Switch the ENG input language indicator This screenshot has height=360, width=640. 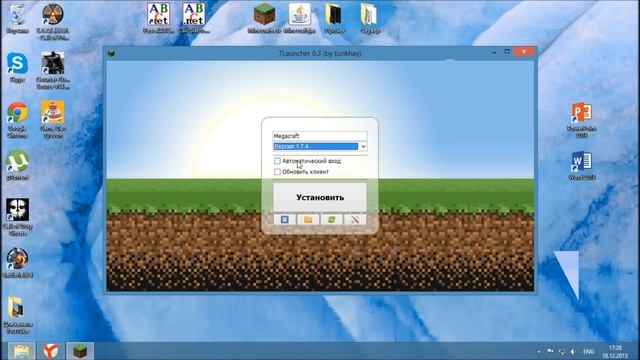click(x=589, y=351)
